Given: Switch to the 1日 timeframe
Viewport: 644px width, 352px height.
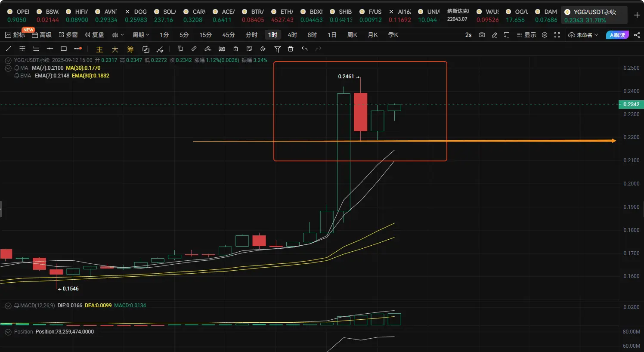Looking at the screenshot, I should coord(332,35).
